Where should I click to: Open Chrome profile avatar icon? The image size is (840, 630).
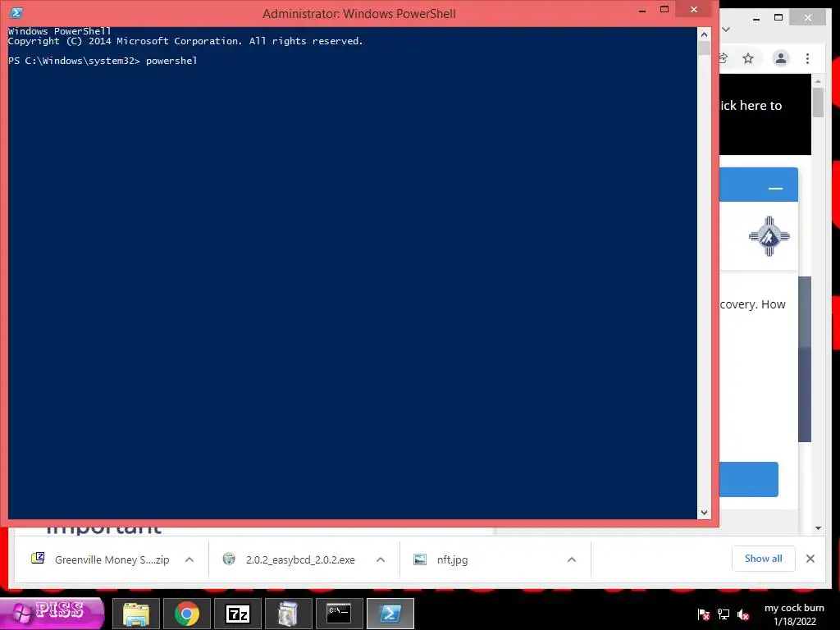pyautogui.click(x=781, y=58)
